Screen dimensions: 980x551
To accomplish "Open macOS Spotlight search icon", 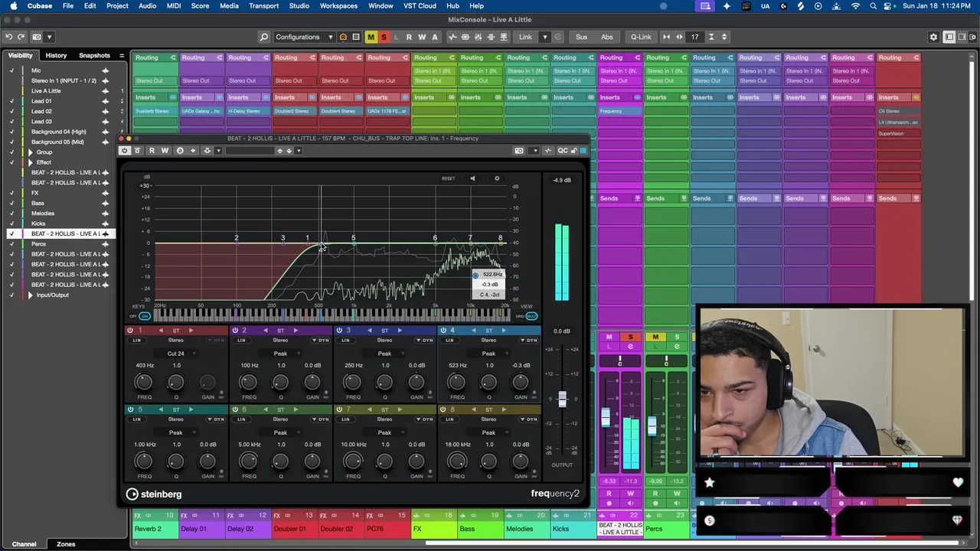I will pos(874,6).
